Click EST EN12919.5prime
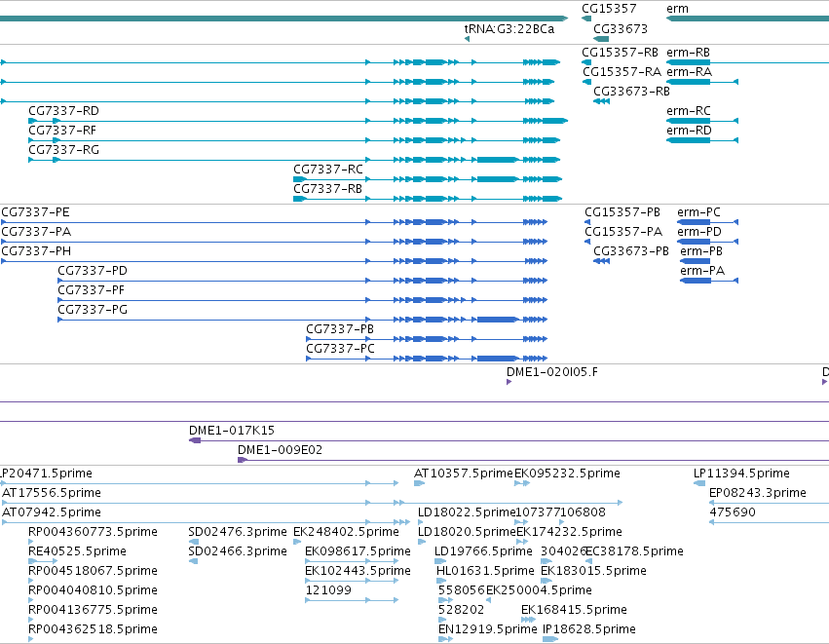Screen dimensions: 829x644 point(487,629)
